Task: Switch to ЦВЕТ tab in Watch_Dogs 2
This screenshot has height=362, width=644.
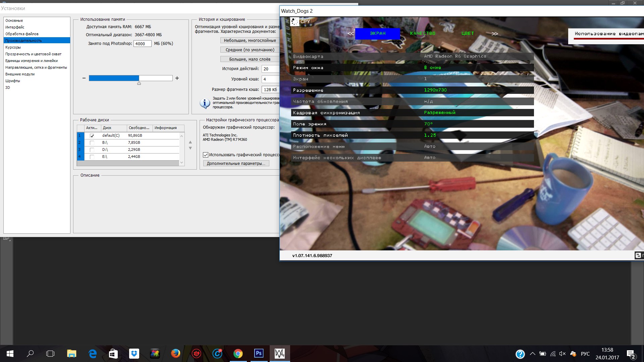Action: click(x=468, y=34)
